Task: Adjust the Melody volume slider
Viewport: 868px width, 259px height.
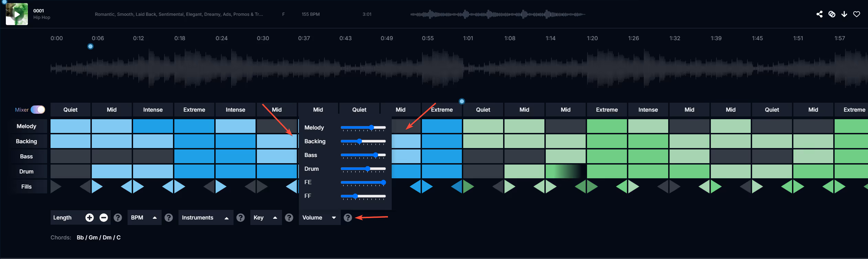Action: 363,127
